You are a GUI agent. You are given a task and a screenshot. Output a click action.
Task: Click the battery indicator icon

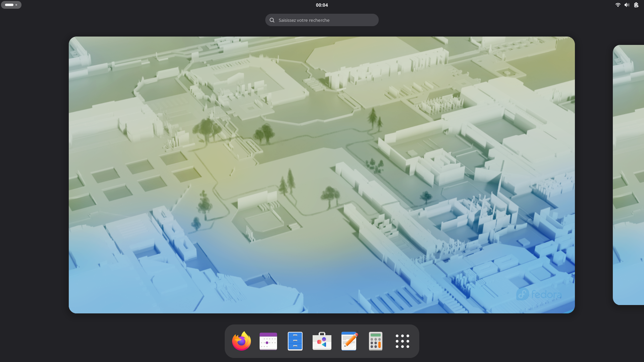pyautogui.click(x=636, y=5)
